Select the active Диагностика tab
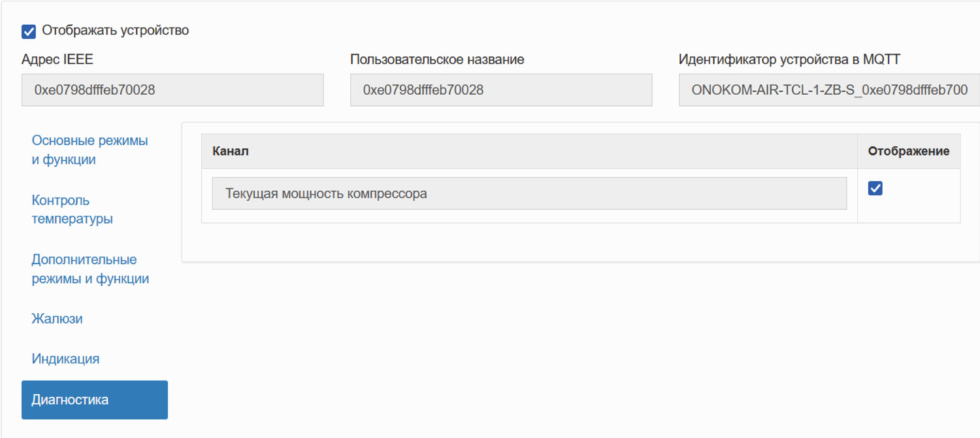Viewport: 980px width, 438px height. point(95,399)
